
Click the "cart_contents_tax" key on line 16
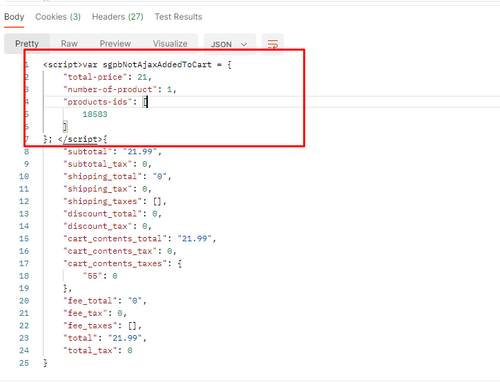point(110,251)
